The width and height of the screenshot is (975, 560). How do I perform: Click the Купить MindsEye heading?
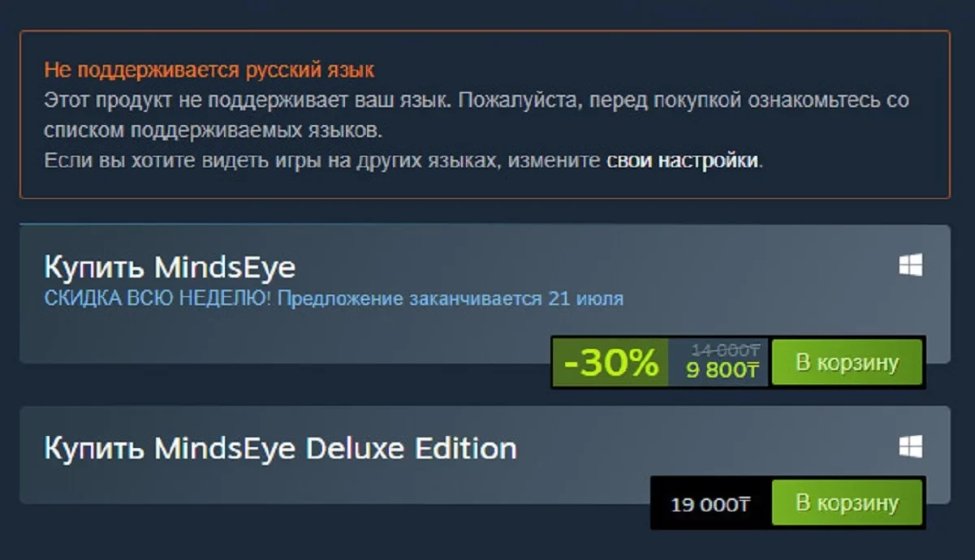tap(170, 266)
